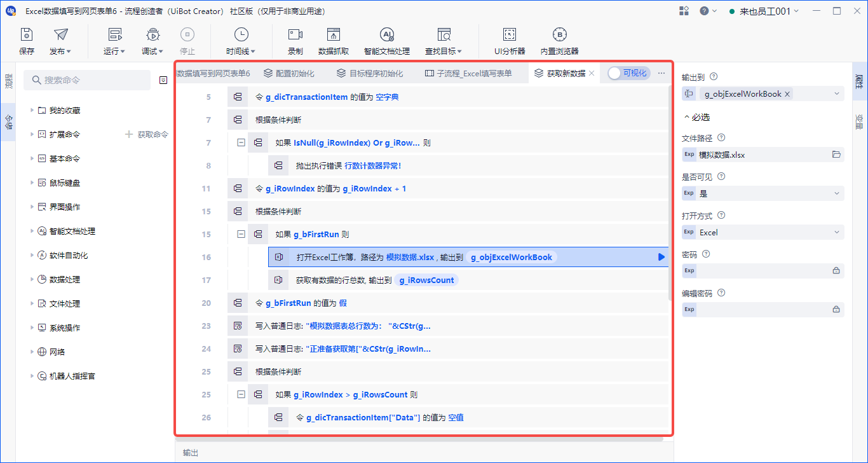Click the help icon beside 文件路径
This screenshot has height=463, width=868.
[x=721, y=137]
